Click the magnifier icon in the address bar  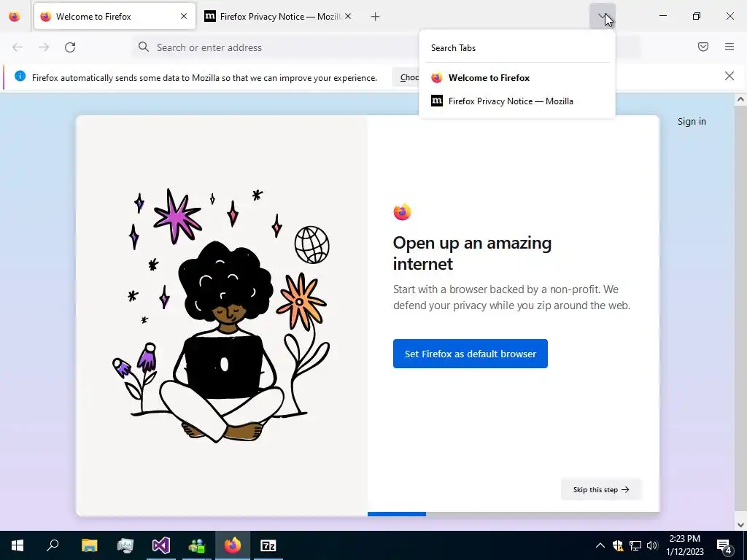(144, 47)
